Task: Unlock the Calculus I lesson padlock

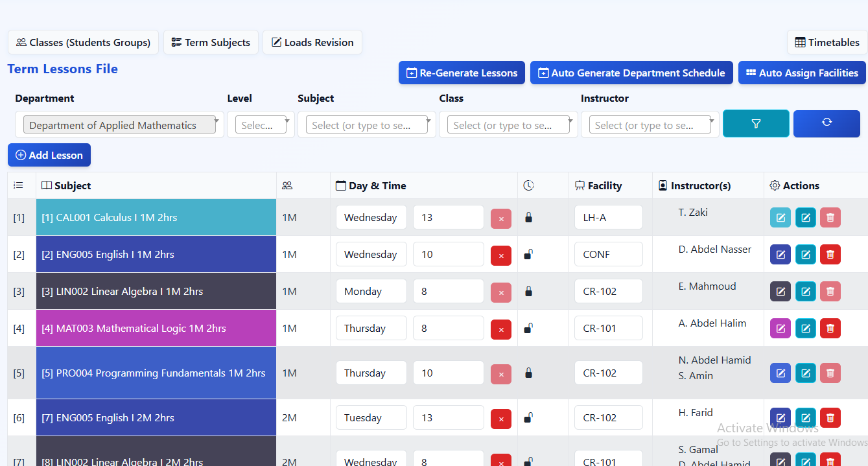Action: coord(528,218)
